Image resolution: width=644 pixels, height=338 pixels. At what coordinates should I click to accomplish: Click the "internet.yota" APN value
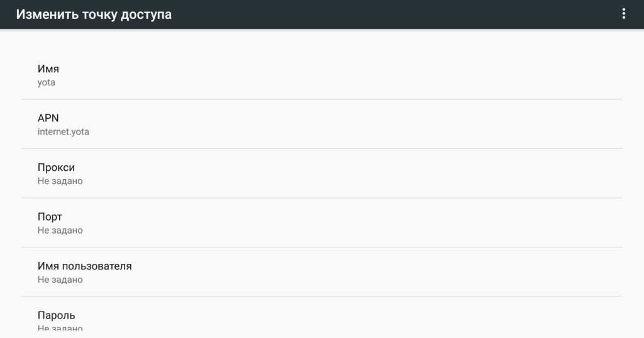63,132
